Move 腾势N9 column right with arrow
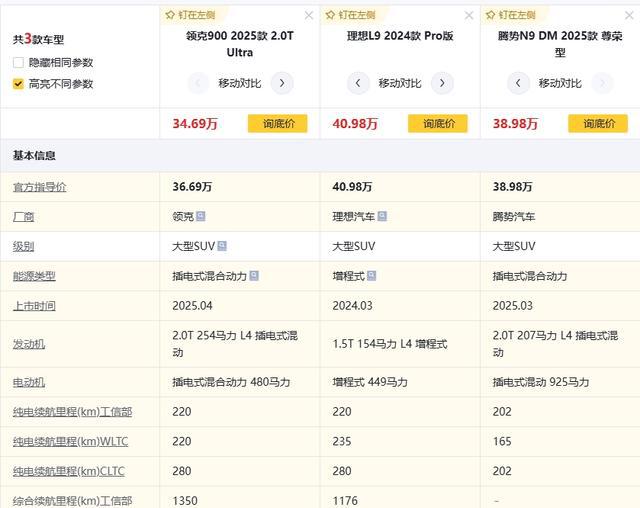This screenshot has width=640, height=508. [x=602, y=83]
